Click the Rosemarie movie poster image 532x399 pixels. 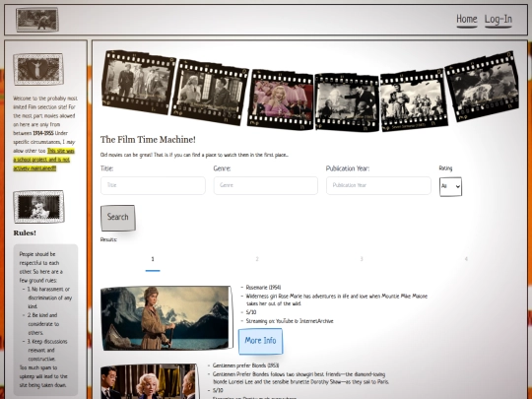click(166, 318)
